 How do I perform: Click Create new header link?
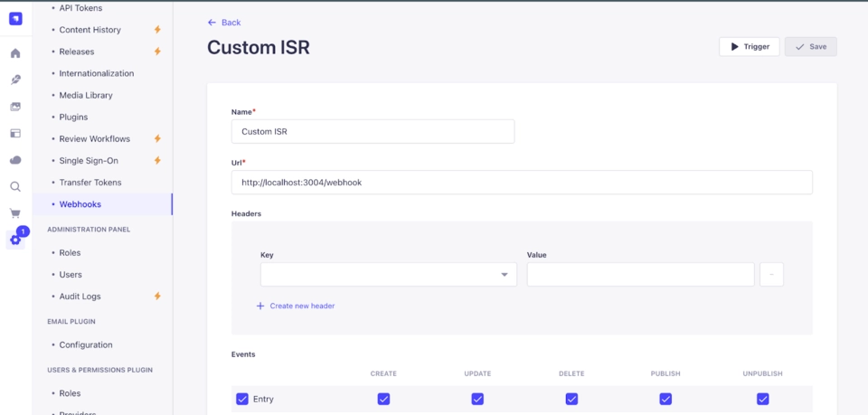coord(296,306)
